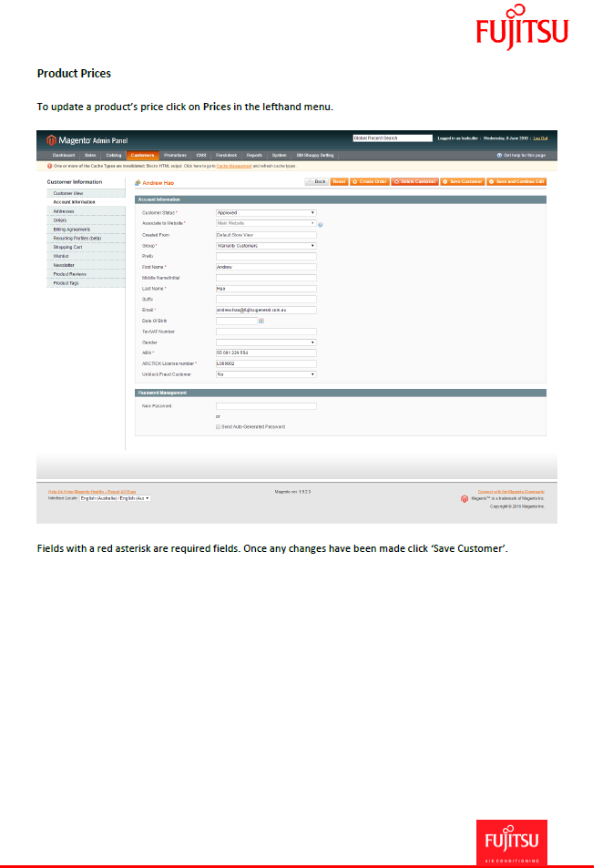Image resolution: width=613 pixels, height=868 pixels.
Task: Select Billing Agreements sidebar tab
Action: click(87, 230)
